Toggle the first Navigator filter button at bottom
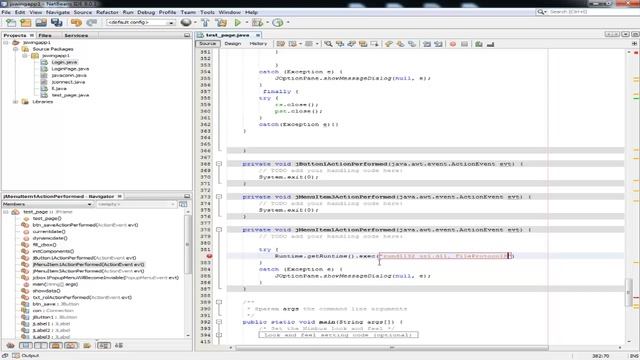 coord(25,346)
